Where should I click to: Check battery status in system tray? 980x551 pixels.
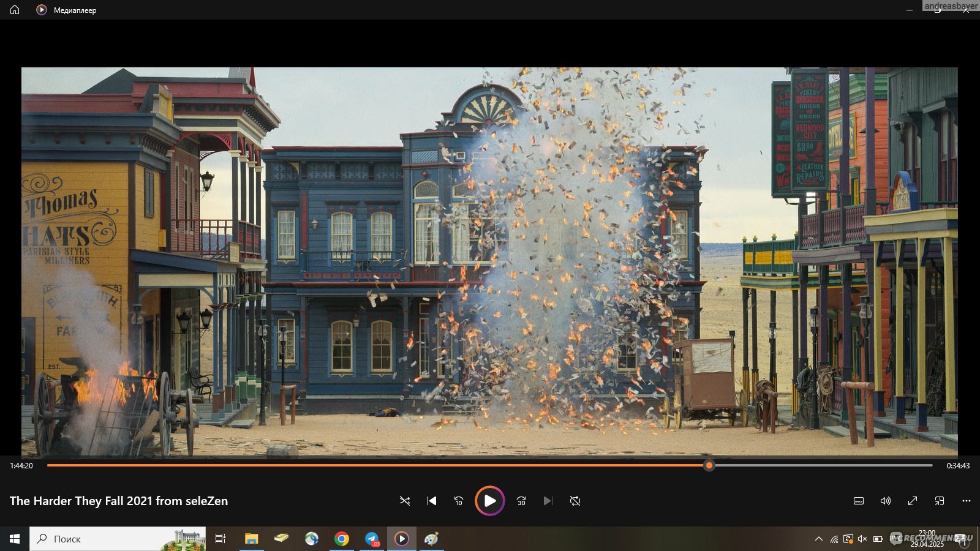(878, 539)
